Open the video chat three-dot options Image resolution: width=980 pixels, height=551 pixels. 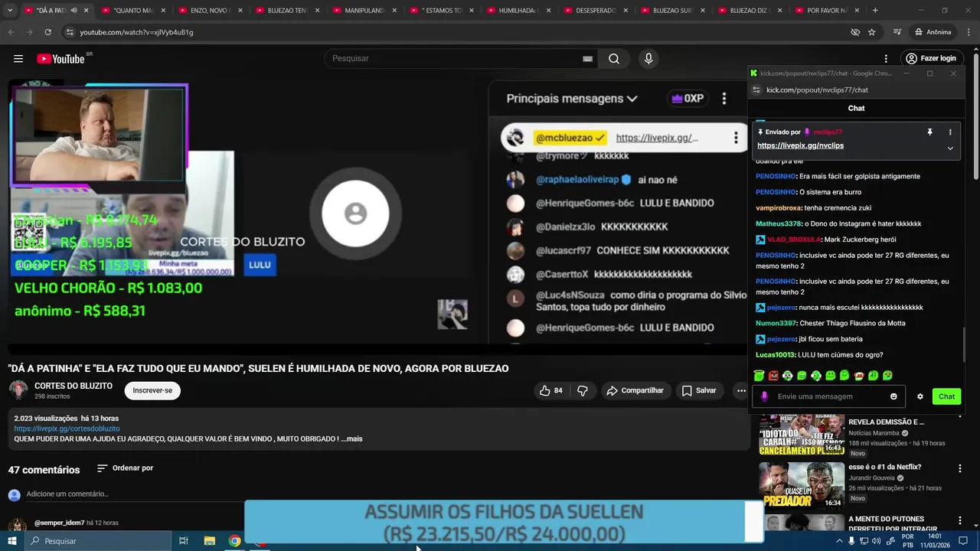point(724,99)
